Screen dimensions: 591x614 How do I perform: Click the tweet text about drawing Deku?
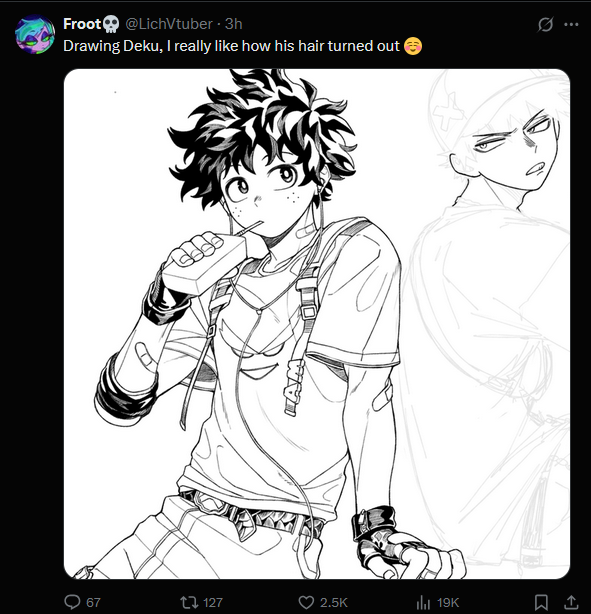[x=231, y=46]
